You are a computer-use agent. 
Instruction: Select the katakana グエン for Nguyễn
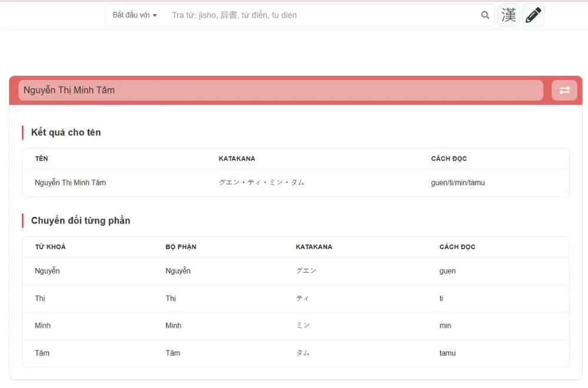click(303, 271)
